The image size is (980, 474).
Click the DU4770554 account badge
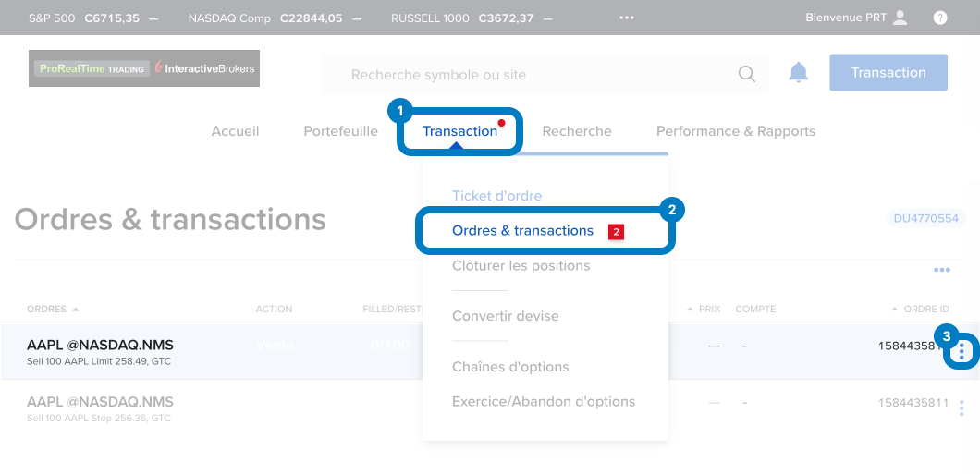925,219
